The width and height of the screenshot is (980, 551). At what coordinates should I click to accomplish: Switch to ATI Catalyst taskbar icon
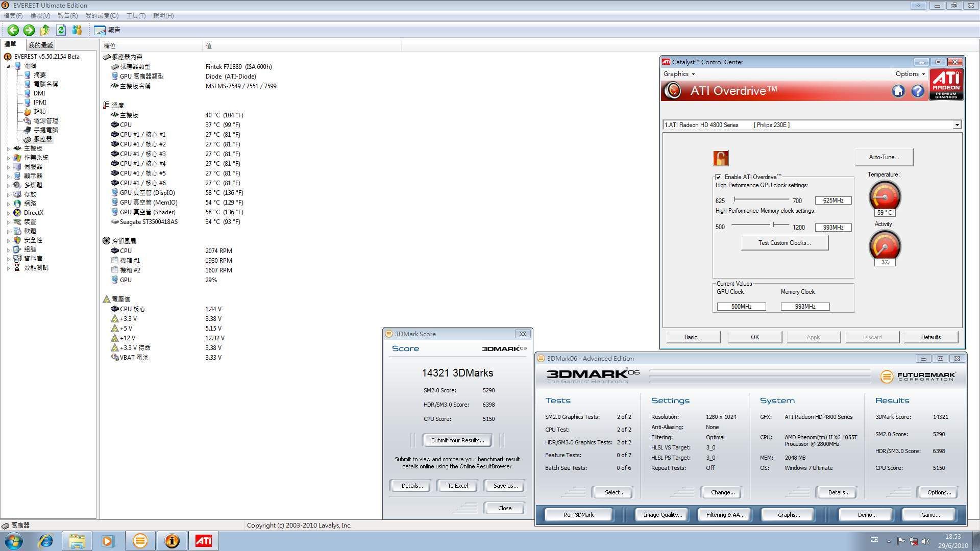pos(204,541)
